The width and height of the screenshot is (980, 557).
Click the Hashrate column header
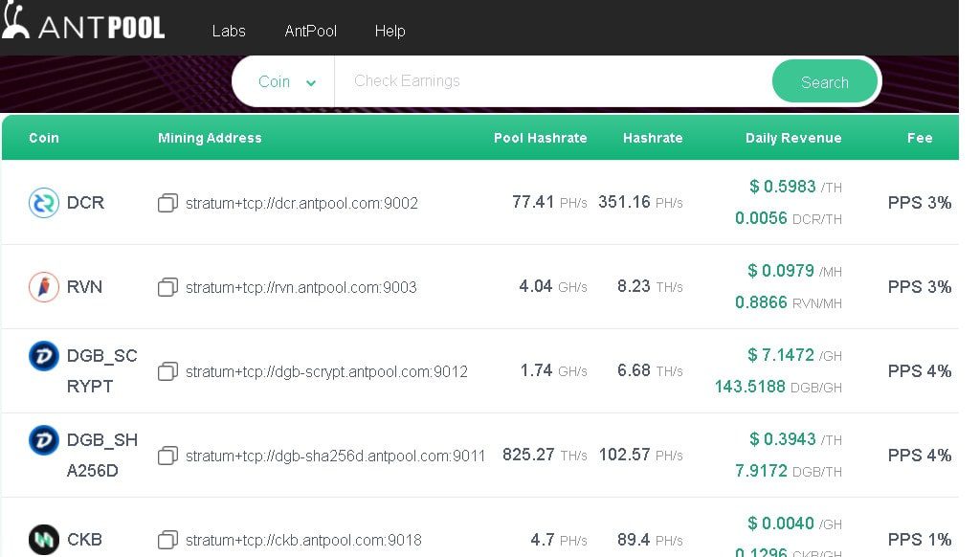pos(653,138)
